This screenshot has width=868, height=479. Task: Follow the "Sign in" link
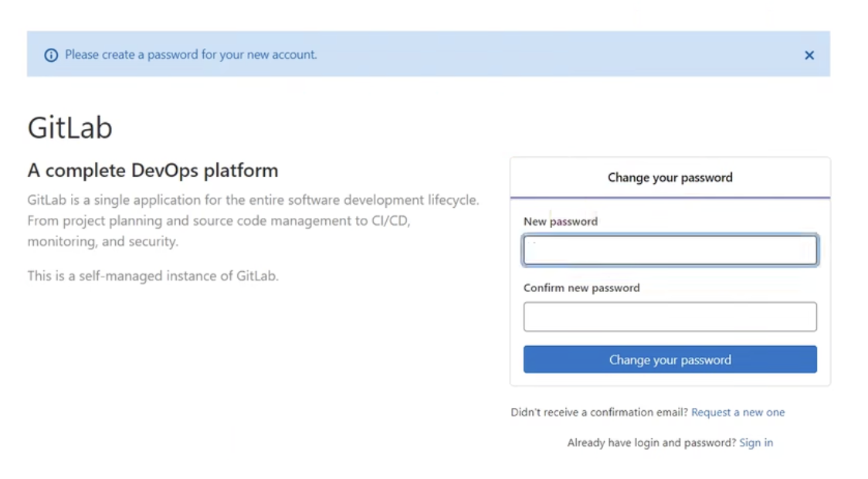pyautogui.click(x=755, y=443)
